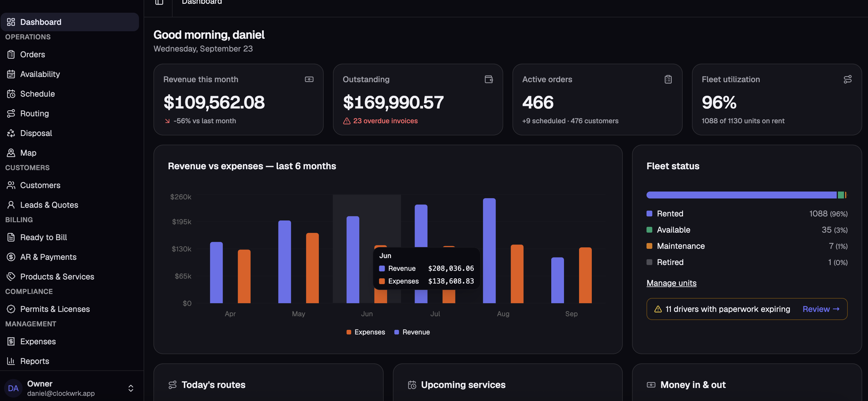Image resolution: width=868 pixels, height=401 pixels.
Task: Toggle the Expenses legend under the chart
Action: pos(366,332)
